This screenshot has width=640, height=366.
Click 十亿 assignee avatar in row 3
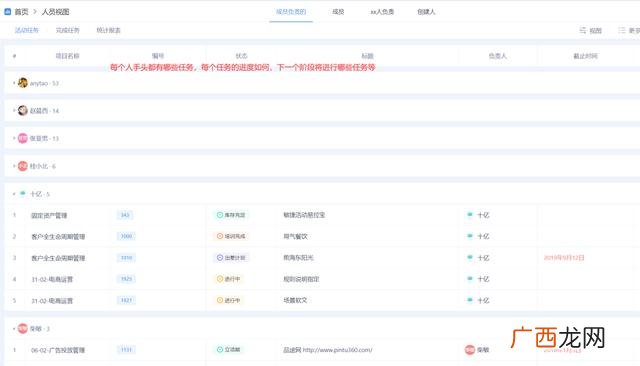pos(470,257)
